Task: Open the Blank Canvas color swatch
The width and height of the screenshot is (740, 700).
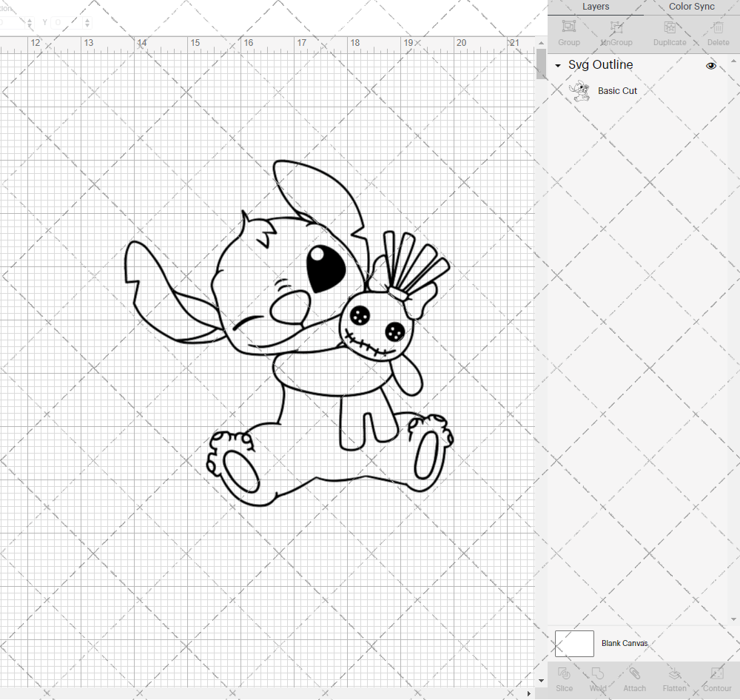Action: click(x=574, y=643)
